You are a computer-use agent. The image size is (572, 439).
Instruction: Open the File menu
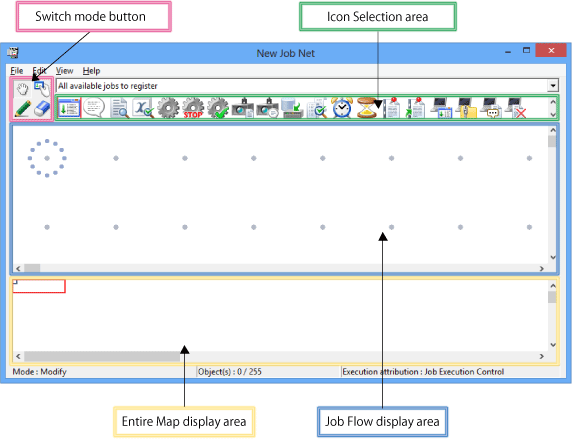click(17, 71)
